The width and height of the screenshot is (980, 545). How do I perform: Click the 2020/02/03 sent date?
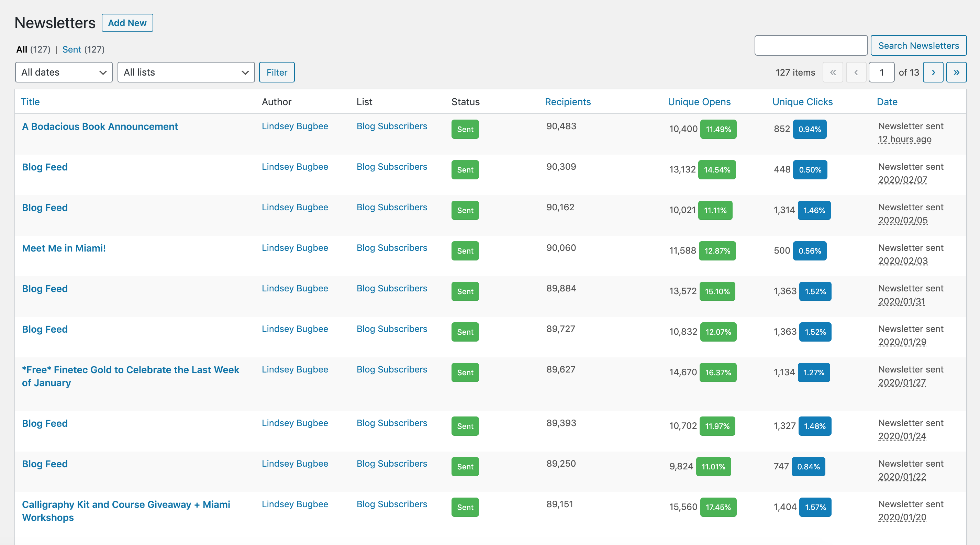(x=903, y=261)
